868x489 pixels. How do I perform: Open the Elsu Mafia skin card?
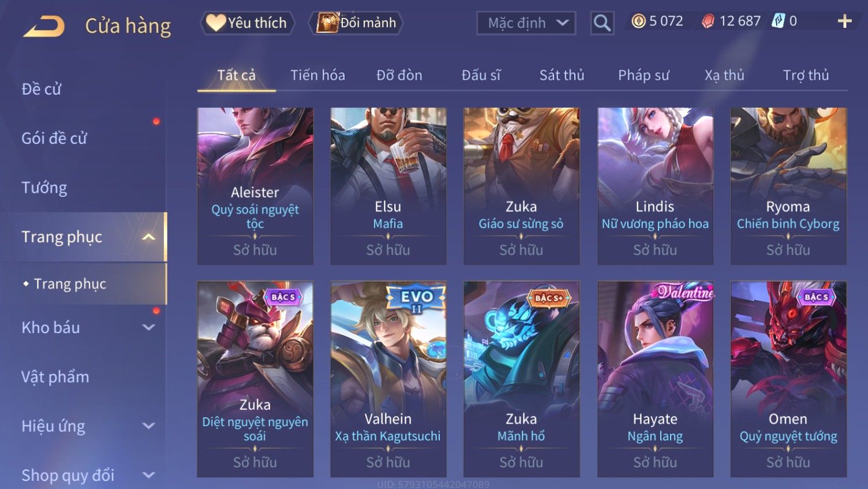click(388, 186)
